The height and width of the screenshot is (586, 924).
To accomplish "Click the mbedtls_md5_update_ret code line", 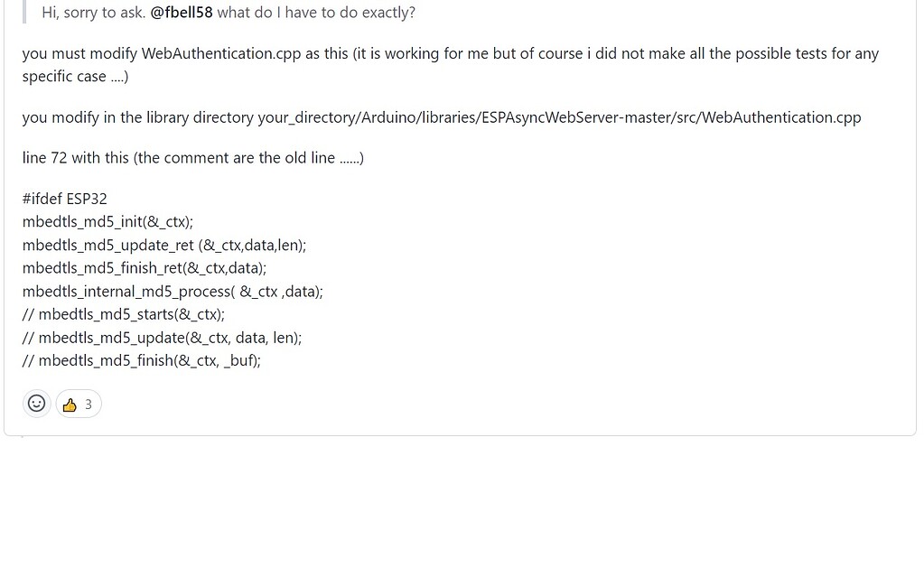I will point(164,245).
